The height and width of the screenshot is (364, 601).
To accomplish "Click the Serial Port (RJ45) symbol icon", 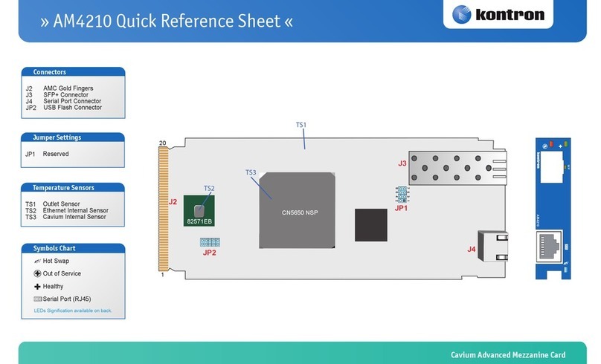I will (37, 299).
